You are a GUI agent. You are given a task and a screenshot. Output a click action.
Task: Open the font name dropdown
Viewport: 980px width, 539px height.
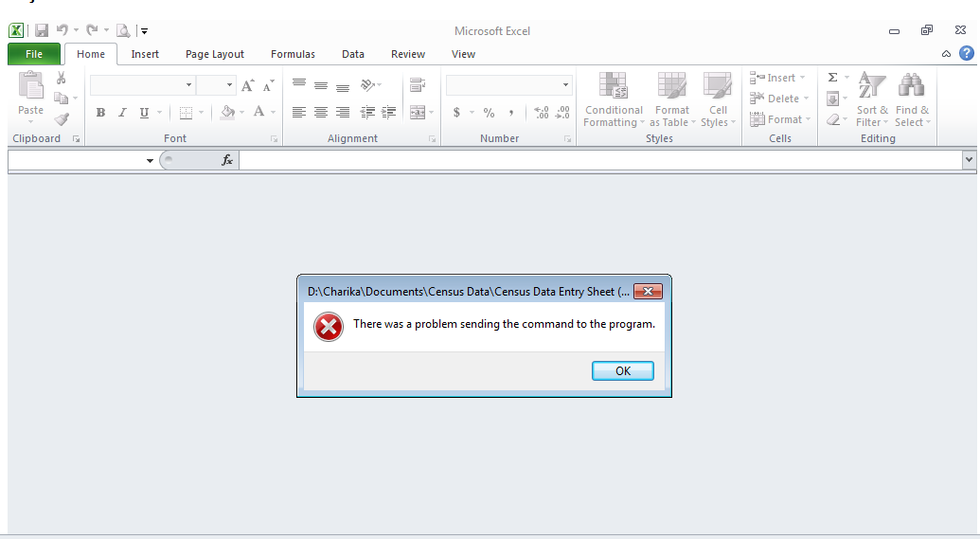click(188, 85)
